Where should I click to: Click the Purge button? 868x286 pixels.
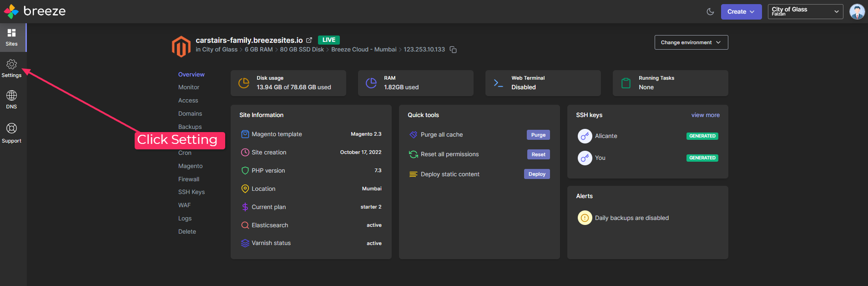coord(538,135)
